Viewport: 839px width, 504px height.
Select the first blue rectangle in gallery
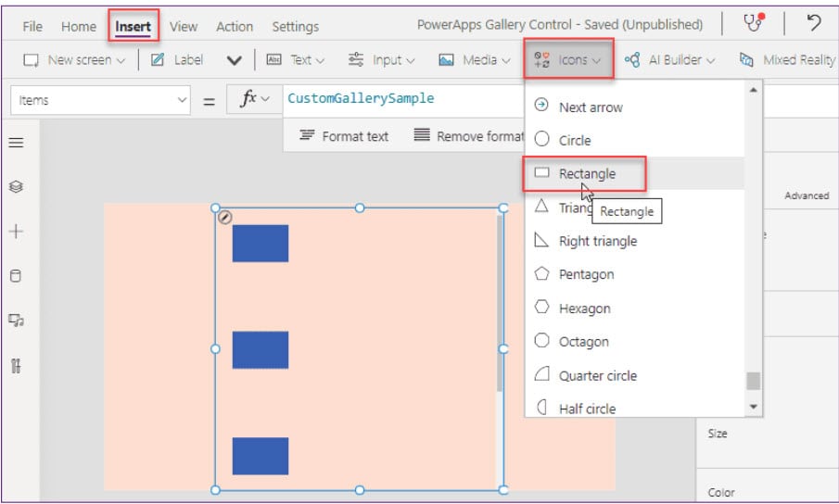[x=261, y=243]
